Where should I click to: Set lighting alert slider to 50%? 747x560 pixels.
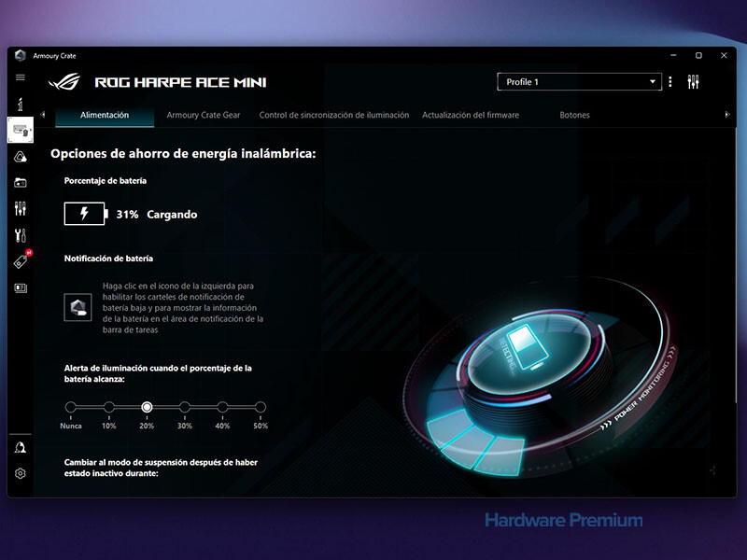click(261, 407)
